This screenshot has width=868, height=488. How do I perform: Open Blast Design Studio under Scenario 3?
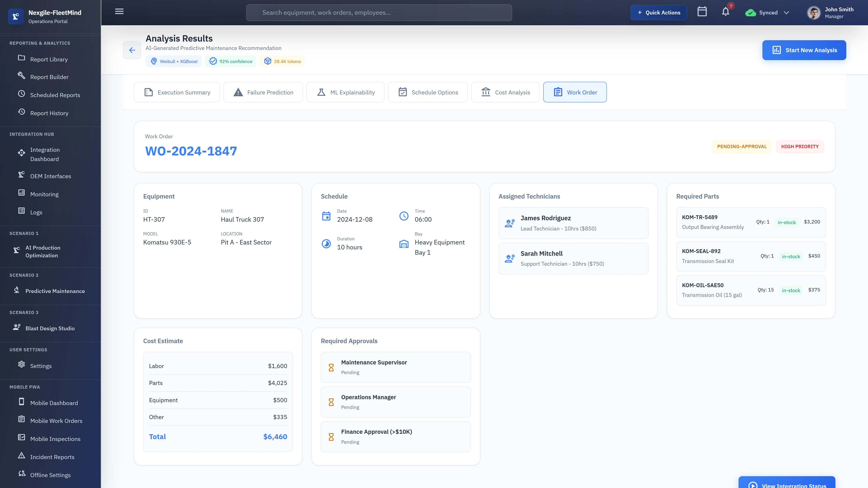51,328
